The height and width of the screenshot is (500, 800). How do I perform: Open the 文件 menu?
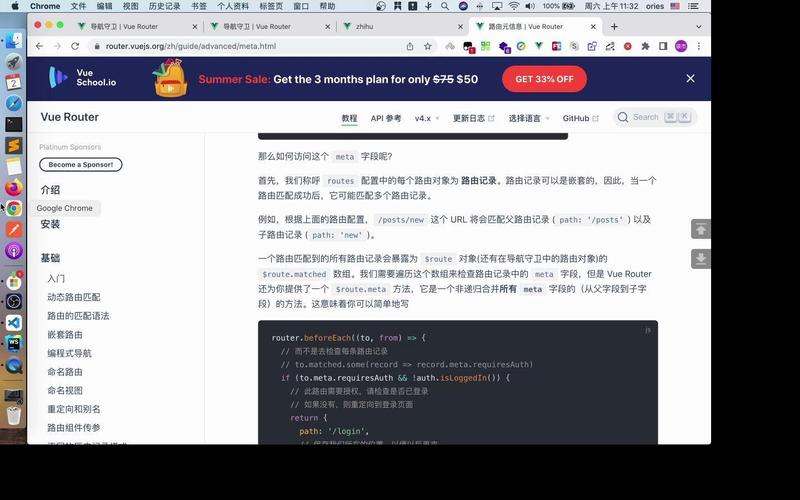[x=78, y=6]
